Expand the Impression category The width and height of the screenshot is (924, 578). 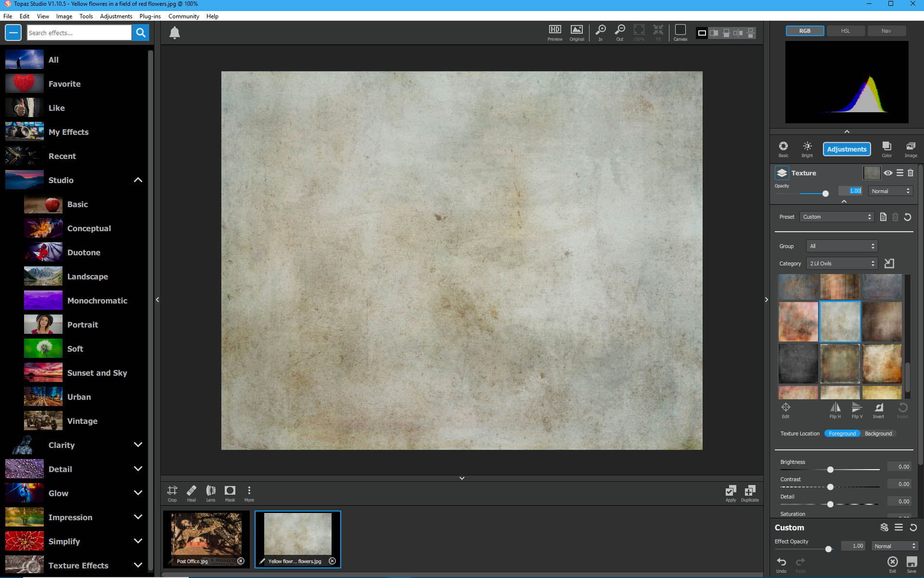138,517
